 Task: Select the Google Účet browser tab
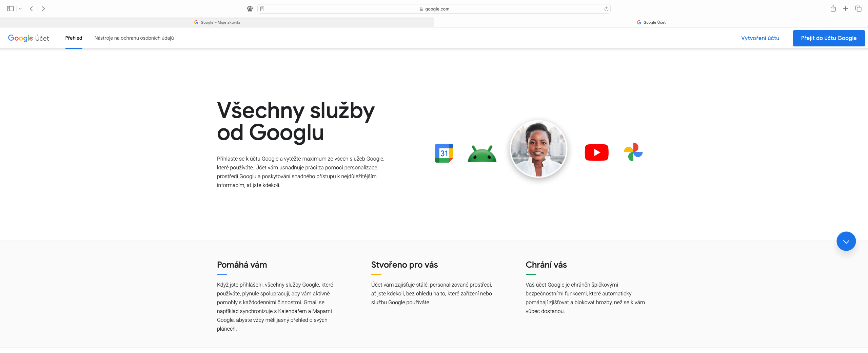(x=651, y=22)
